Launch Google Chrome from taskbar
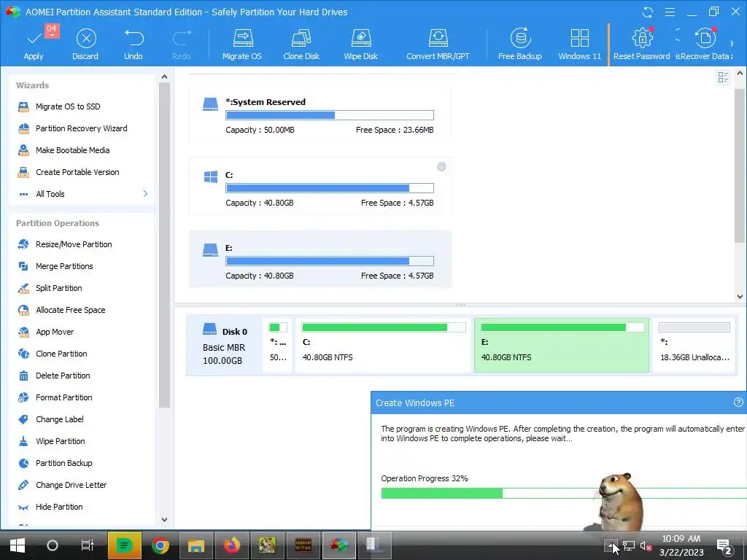The width and height of the screenshot is (747, 560). click(160, 545)
